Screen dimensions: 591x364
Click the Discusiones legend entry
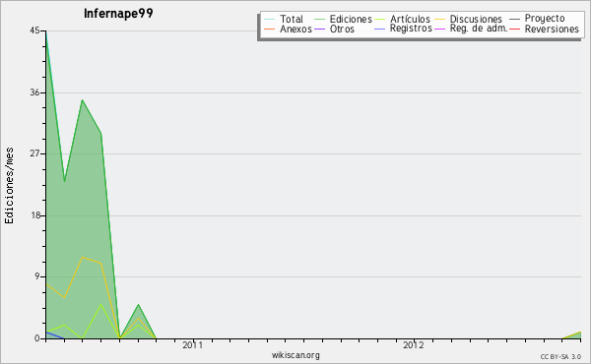point(469,19)
